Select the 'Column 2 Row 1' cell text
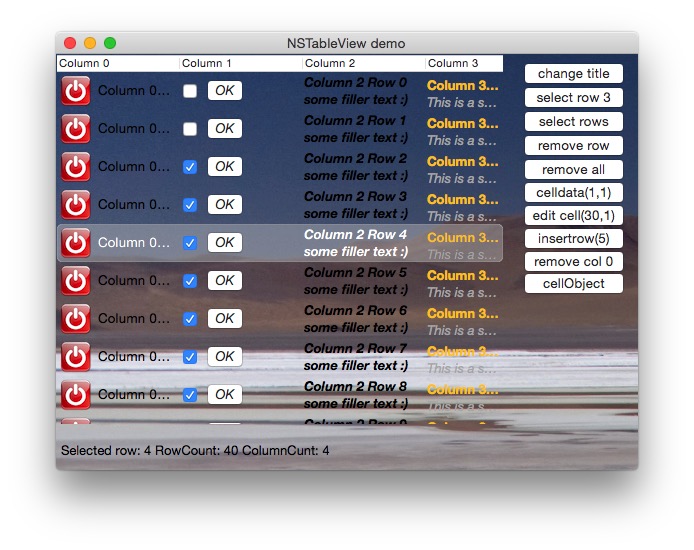The height and width of the screenshot is (550, 694). (x=355, y=121)
